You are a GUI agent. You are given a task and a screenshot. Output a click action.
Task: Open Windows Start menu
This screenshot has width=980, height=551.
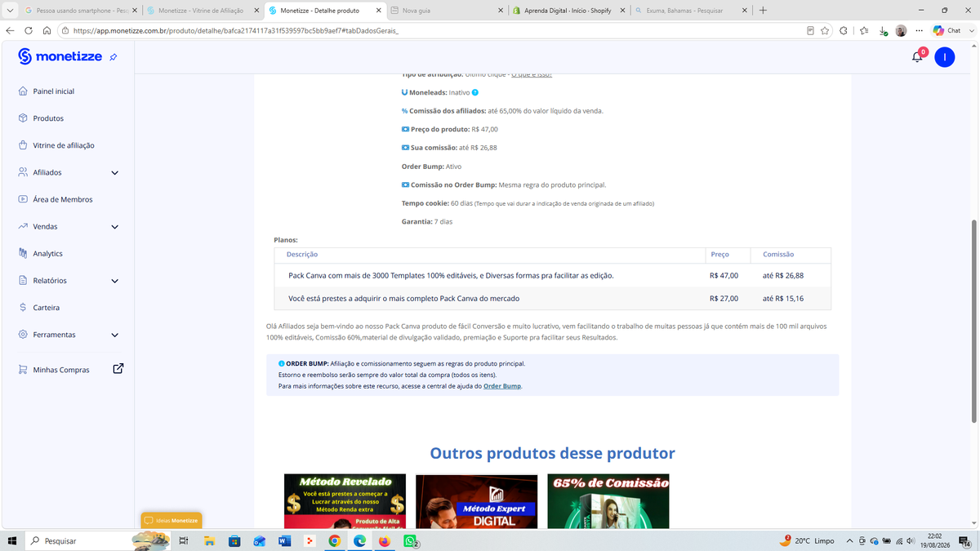click(x=12, y=540)
